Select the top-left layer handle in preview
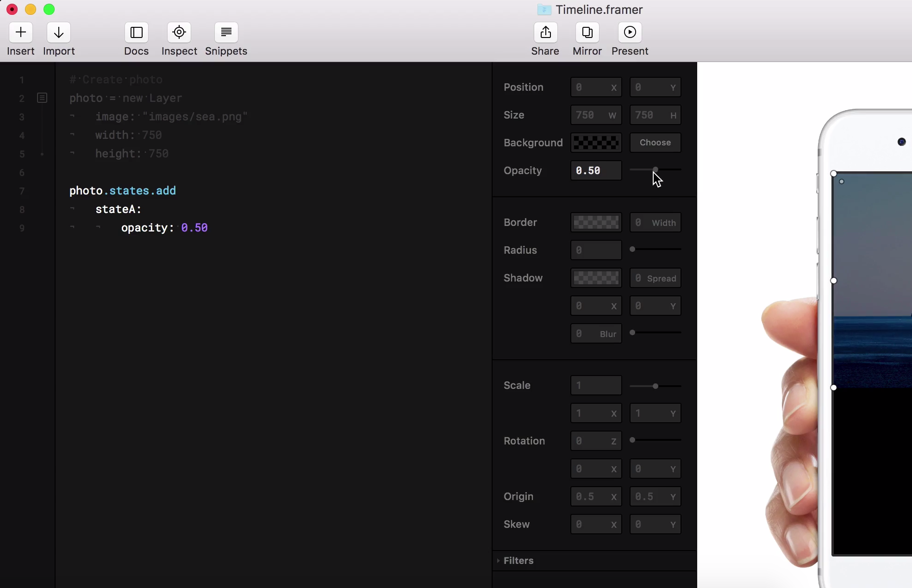 tap(834, 174)
